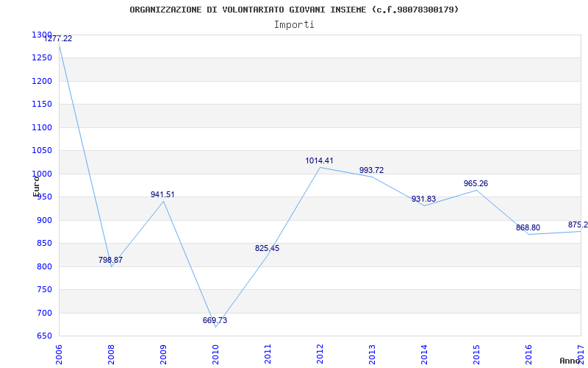
Task: Click the 2016 x-axis year label
Action: point(528,355)
